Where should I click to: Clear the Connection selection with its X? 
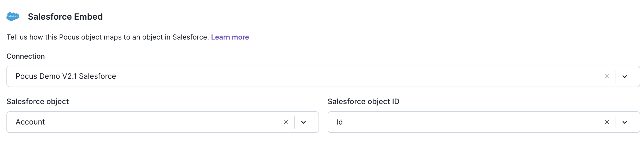pos(607,76)
